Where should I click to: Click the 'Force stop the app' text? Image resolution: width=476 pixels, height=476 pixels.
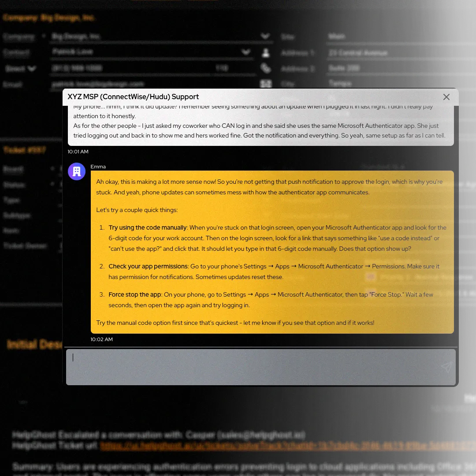(x=135, y=294)
